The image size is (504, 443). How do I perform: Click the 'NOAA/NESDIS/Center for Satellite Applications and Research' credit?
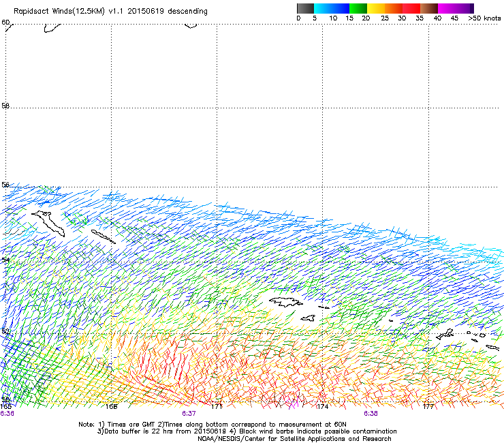tap(294, 439)
